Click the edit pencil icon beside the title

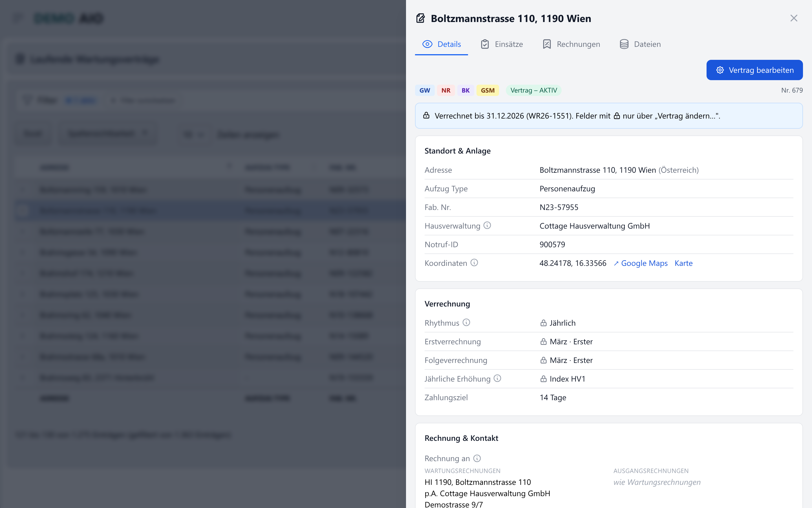coord(420,18)
